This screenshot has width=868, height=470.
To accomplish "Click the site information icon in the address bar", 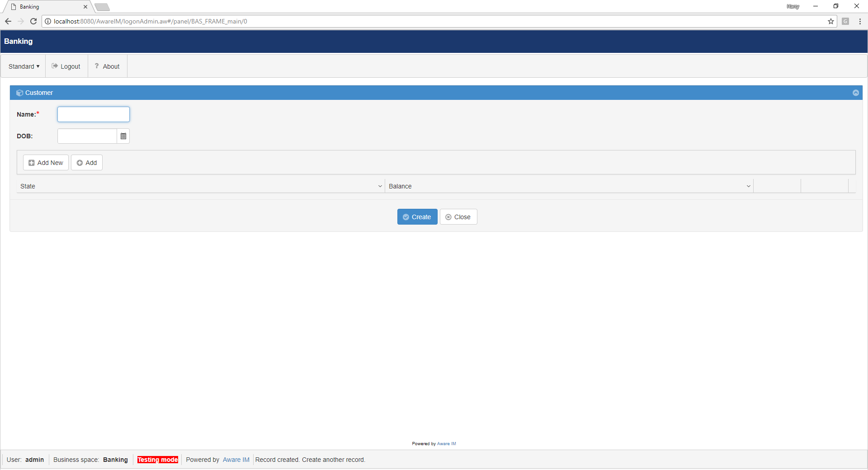I will pyautogui.click(x=48, y=21).
